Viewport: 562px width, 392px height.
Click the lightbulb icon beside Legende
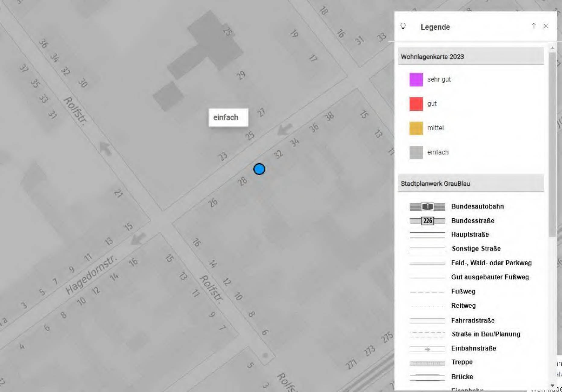(x=403, y=26)
